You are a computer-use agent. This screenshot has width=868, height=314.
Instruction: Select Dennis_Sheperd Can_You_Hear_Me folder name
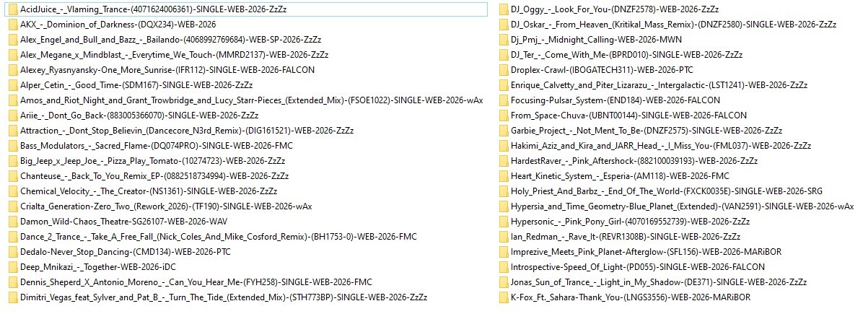[x=196, y=282]
